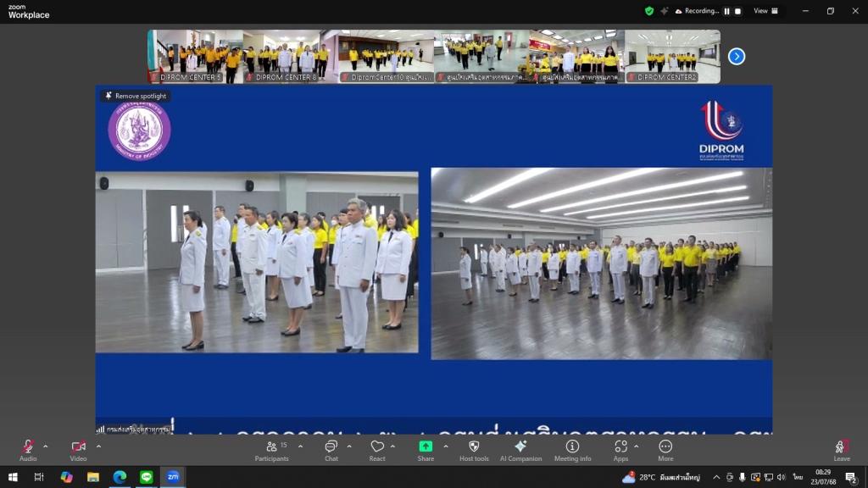The height and width of the screenshot is (488, 868).
Task: Open the Apps panel
Action: pos(620,450)
